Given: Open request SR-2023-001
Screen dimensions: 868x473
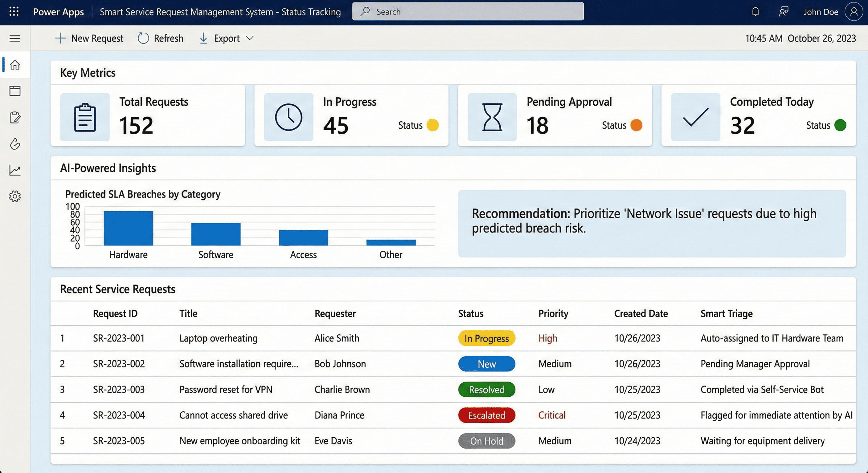Looking at the screenshot, I should (x=119, y=338).
